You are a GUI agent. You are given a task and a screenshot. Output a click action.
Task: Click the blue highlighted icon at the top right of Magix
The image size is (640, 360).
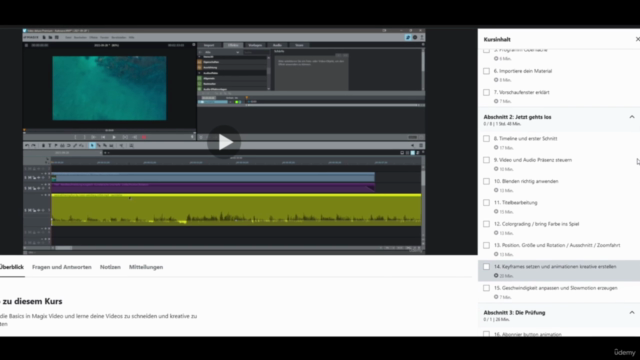tap(408, 37)
